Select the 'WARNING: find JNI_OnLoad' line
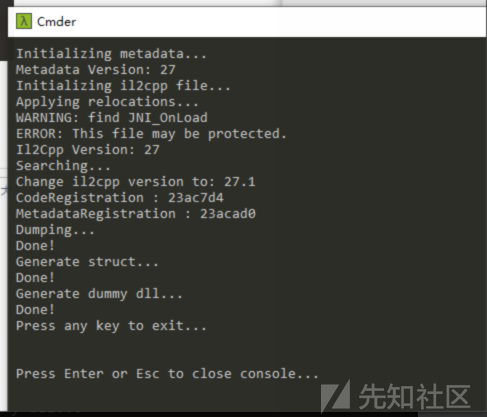This screenshot has height=417, width=487. (112, 118)
